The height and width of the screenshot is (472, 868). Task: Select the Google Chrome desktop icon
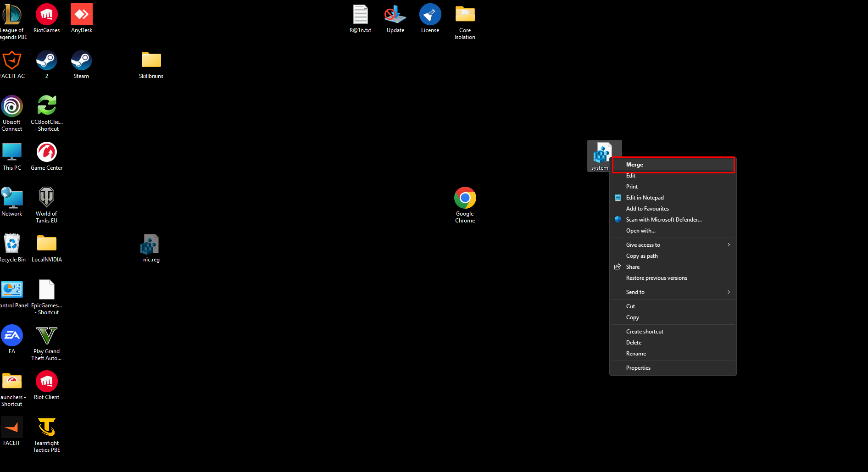pyautogui.click(x=465, y=205)
